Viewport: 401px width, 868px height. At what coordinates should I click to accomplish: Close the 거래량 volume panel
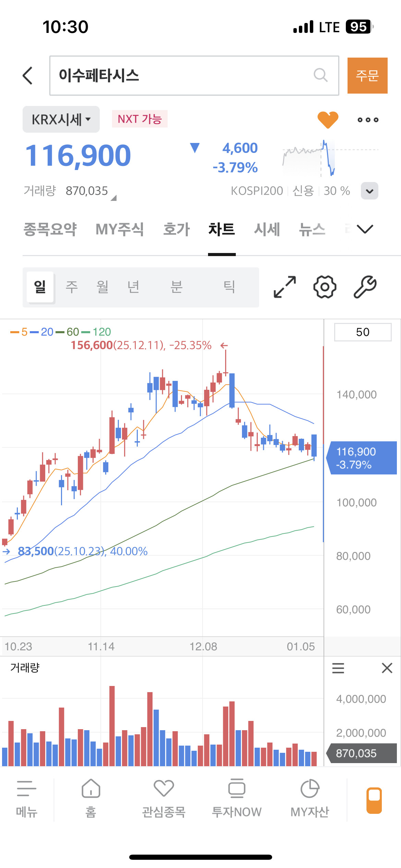pyautogui.click(x=387, y=668)
